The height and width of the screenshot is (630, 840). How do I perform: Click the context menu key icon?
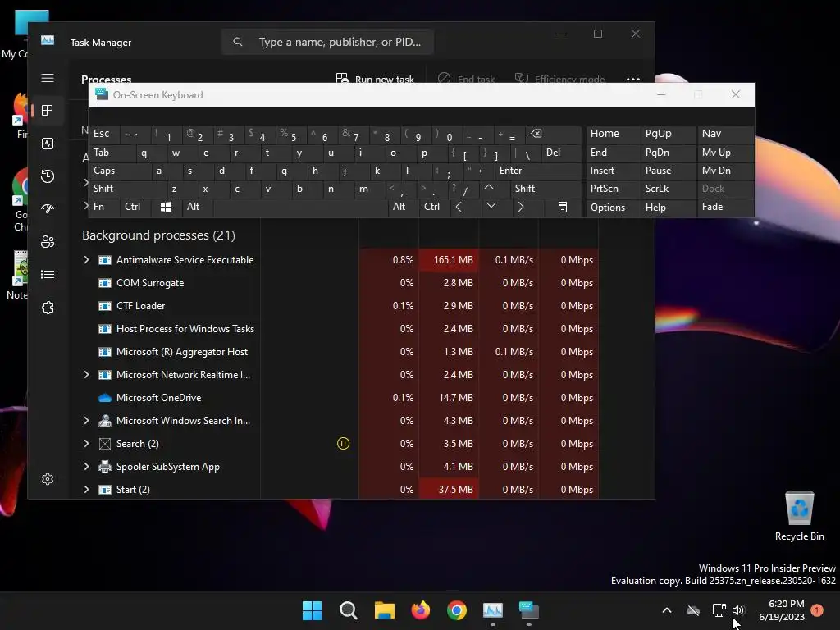[563, 207]
